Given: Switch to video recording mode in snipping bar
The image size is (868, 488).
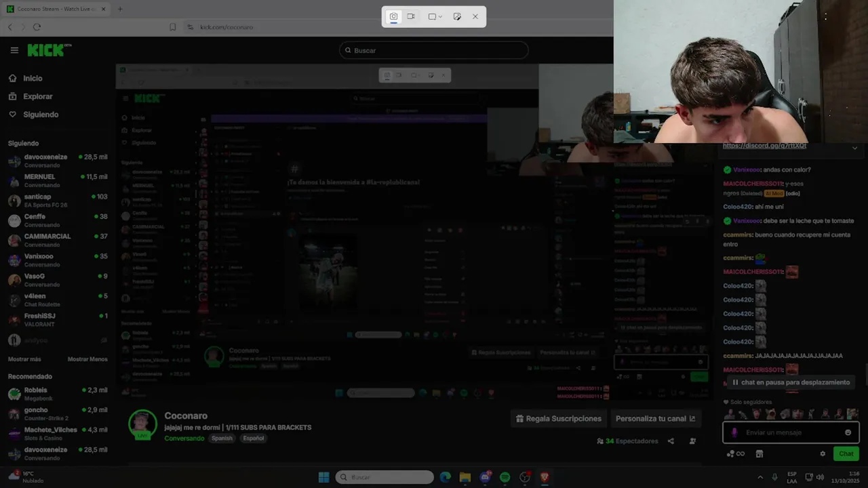Looking at the screenshot, I should (x=411, y=16).
